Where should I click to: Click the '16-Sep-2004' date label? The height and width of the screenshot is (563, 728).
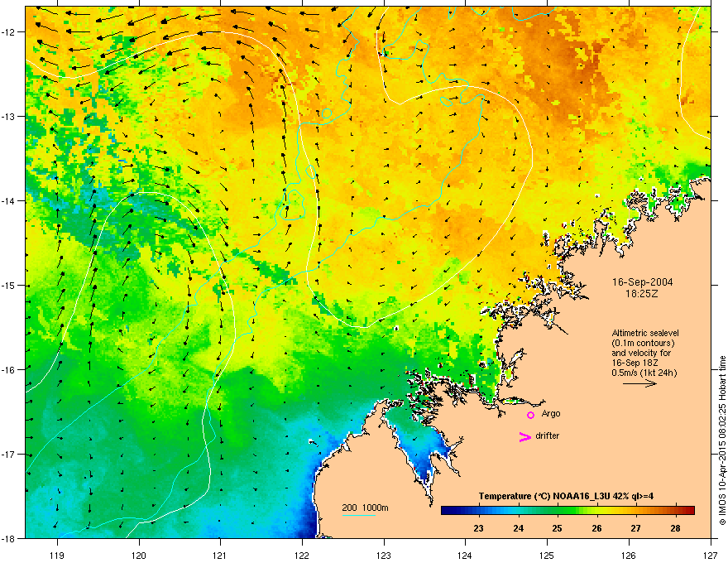pos(642,282)
